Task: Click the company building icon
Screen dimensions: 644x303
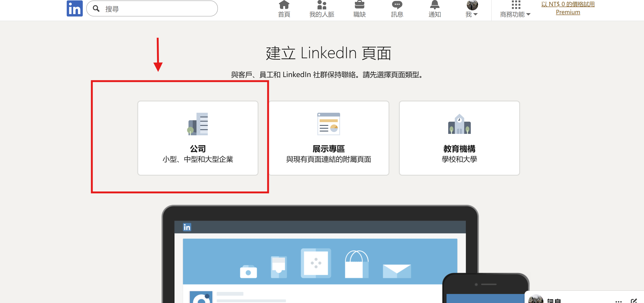Action: (198, 124)
